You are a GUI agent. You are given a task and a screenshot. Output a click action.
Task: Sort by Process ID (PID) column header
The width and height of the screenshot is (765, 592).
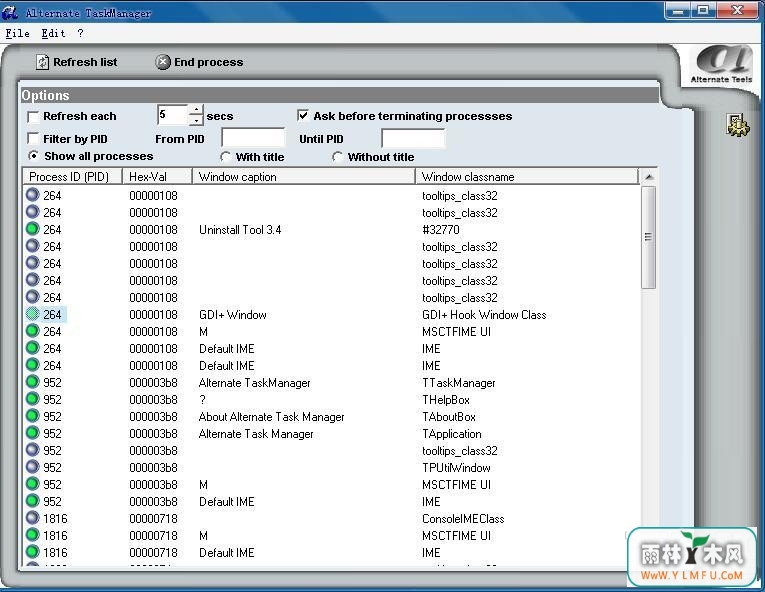point(72,177)
